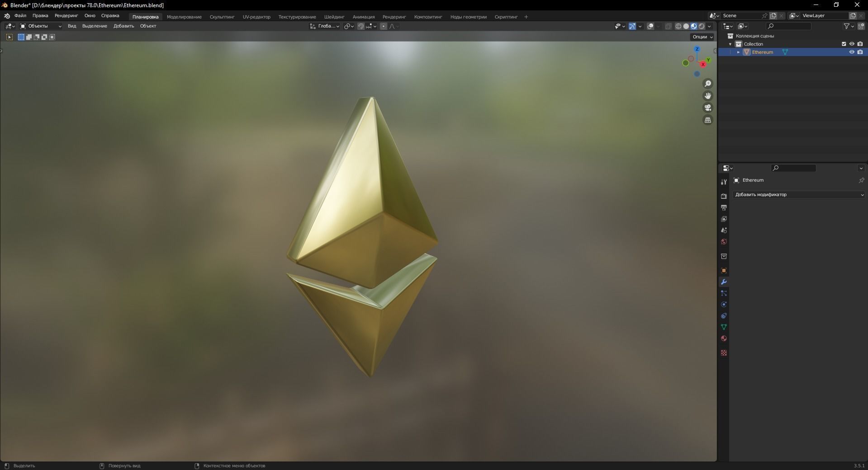Open the Object Constraints properties tab
The height and width of the screenshot is (470, 868).
724,316
